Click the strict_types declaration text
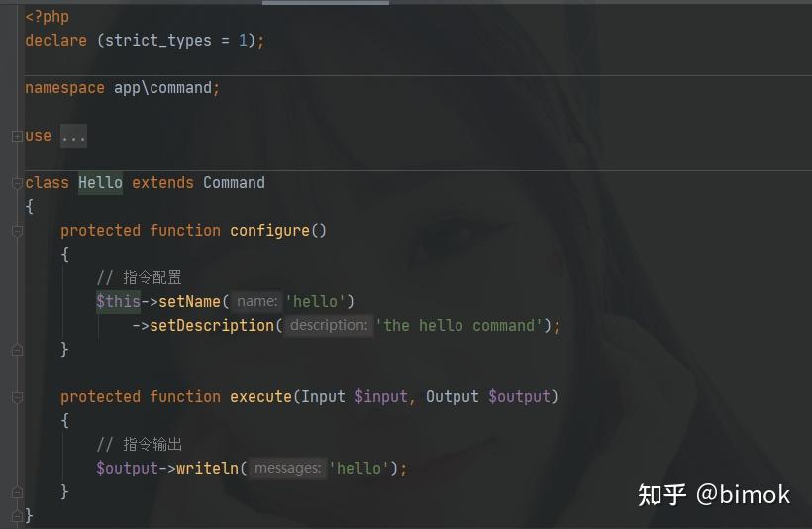 click(158, 41)
